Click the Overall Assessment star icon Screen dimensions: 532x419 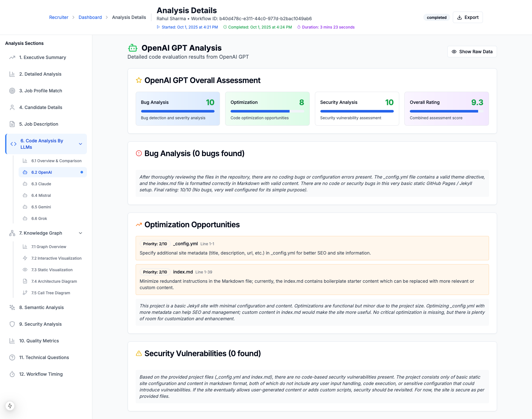pos(139,80)
